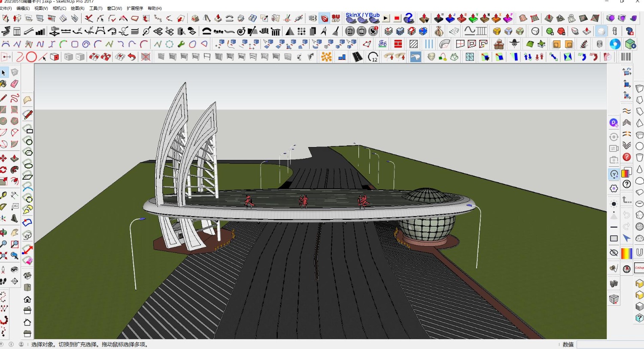The height and width of the screenshot is (349, 644).
Task: Open the 视图(V) menu
Action: pyautogui.click(x=41, y=8)
